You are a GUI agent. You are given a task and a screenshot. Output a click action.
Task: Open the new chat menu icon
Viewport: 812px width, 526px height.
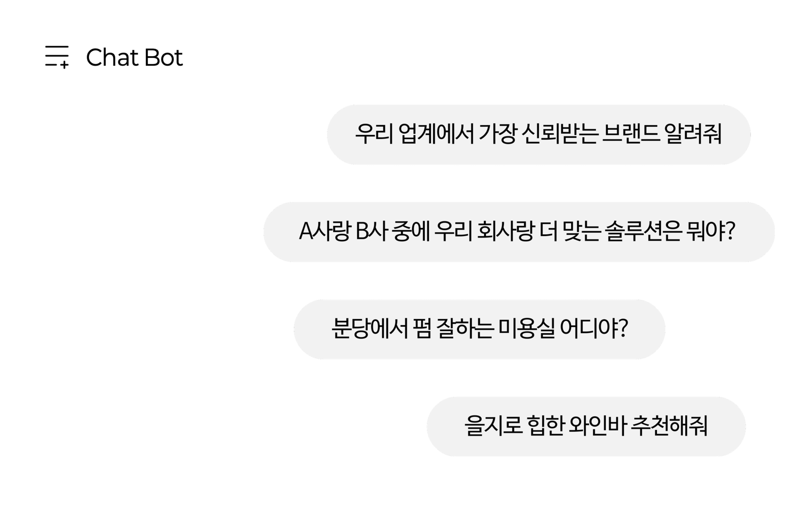[x=57, y=57]
